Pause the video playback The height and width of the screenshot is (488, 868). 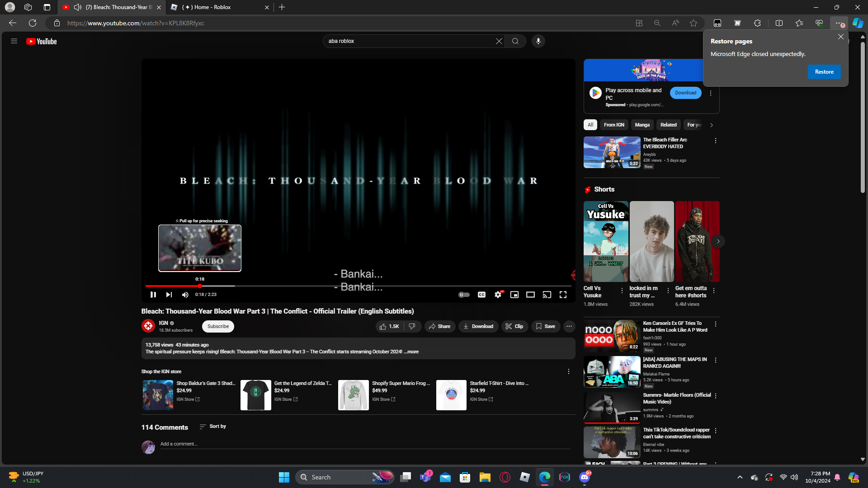click(153, 295)
